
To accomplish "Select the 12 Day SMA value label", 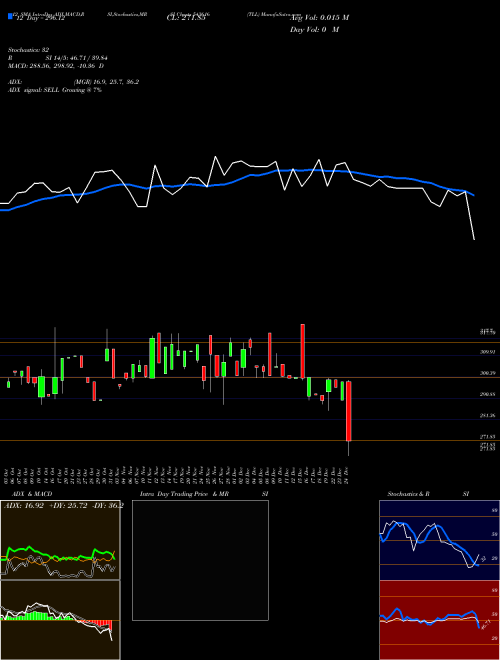I will point(40,18).
